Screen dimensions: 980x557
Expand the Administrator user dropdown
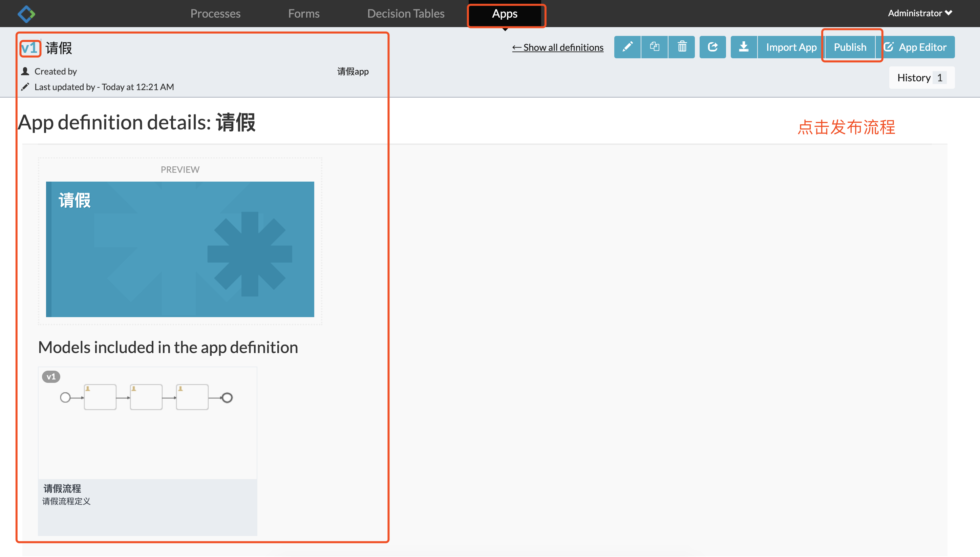coord(920,14)
